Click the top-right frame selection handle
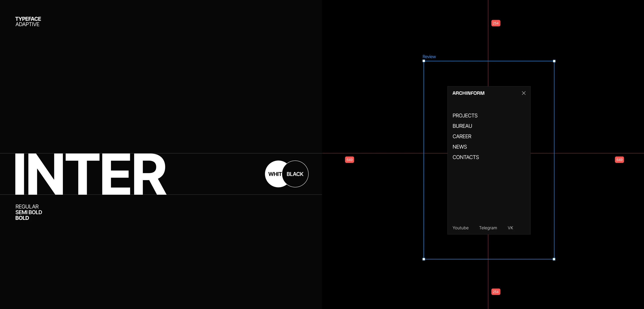The width and height of the screenshot is (644, 309). click(554, 61)
